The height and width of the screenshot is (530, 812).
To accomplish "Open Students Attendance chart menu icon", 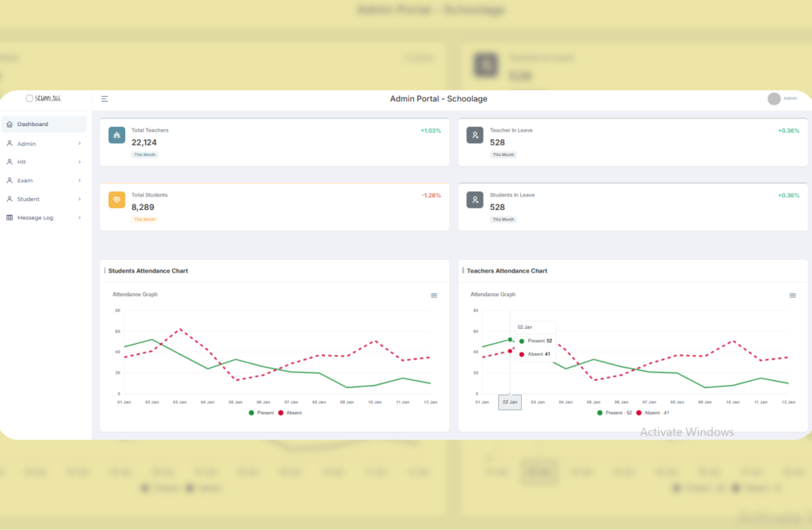I will pyautogui.click(x=434, y=296).
